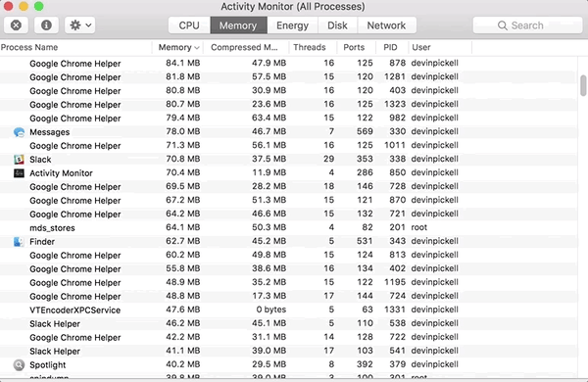Click the Spotlight process name

[48, 364]
